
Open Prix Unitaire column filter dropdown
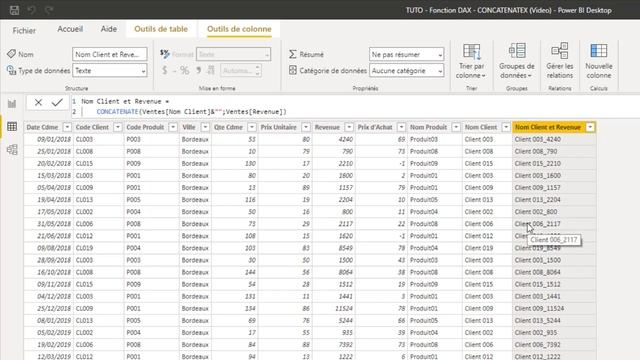coord(306,127)
